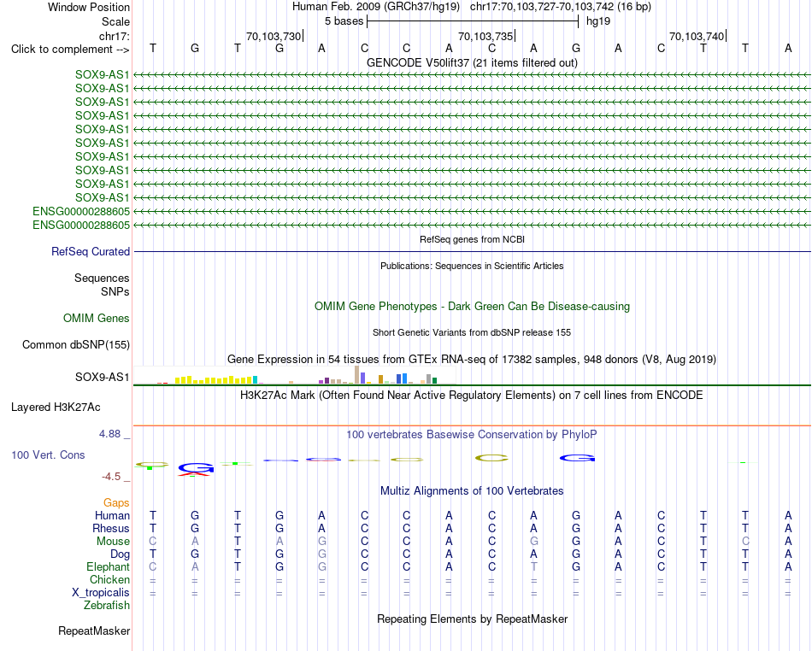Click the gray T in the Elephant row
The height and width of the screenshot is (651, 812).
coord(533,567)
